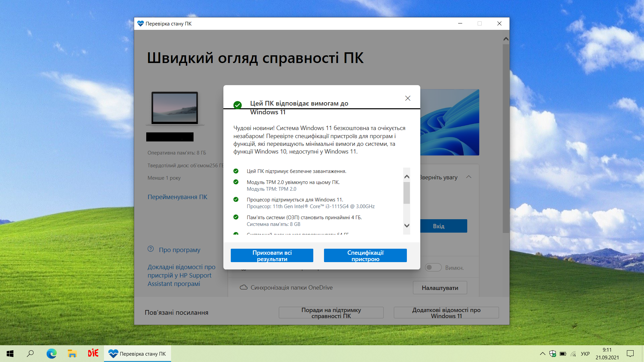Click check icon for system memory row
Image resolution: width=644 pixels, height=362 pixels.
click(236, 217)
